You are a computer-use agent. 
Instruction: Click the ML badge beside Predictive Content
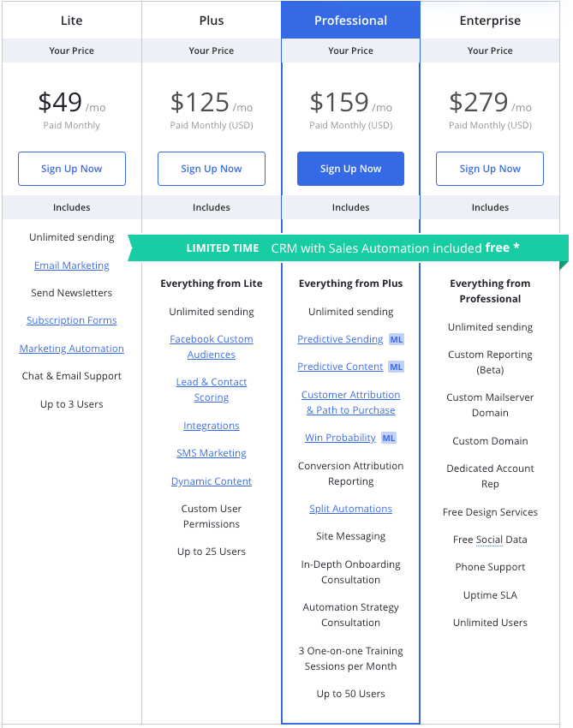(396, 367)
